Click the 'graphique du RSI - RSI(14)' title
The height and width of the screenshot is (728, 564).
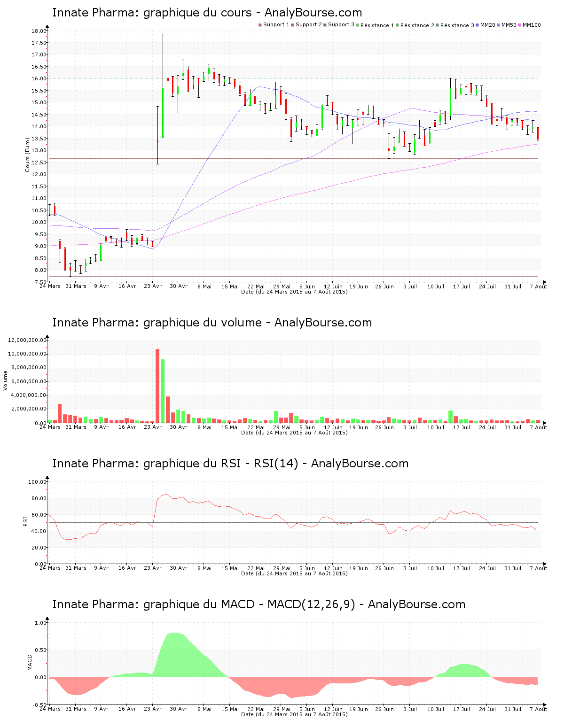tap(230, 464)
